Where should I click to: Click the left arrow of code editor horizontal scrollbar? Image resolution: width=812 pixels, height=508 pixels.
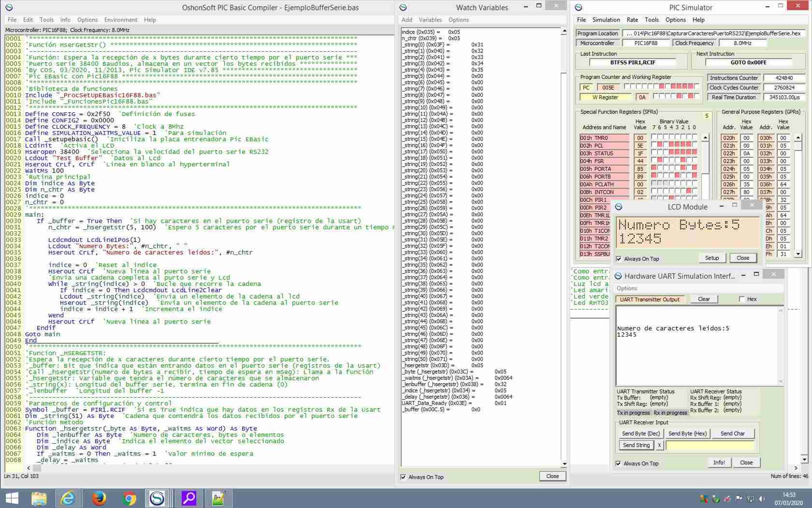29,468
